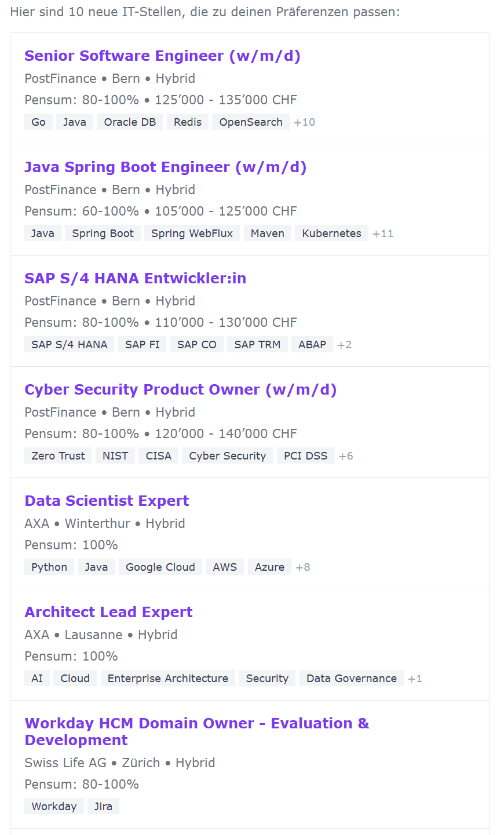Click the ABAP tag on the SAP listing
The image size is (504, 835).
312,344
